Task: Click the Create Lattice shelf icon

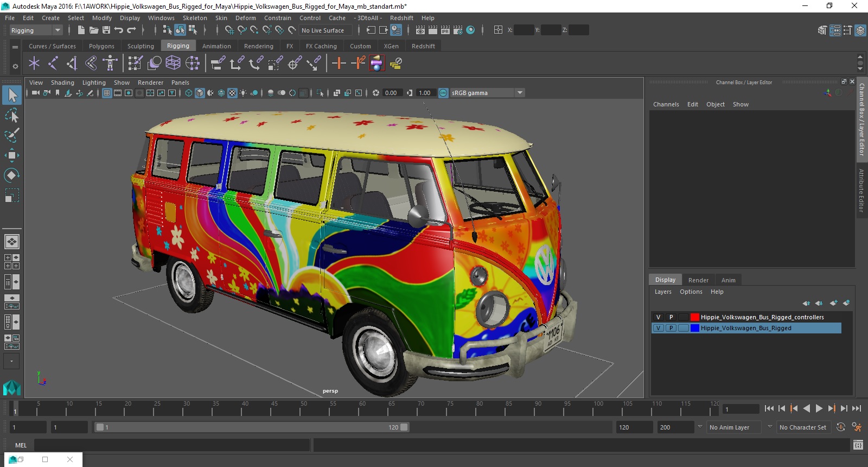Action: pos(173,64)
